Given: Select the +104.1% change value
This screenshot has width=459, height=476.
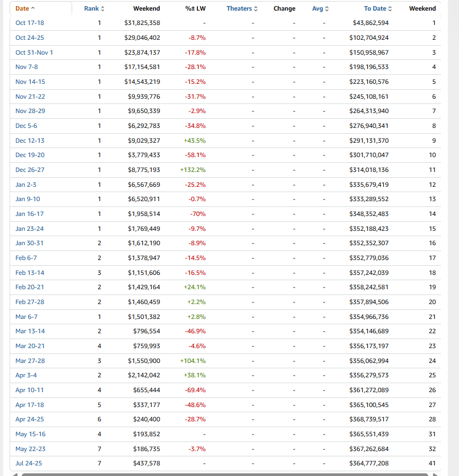Looking at the screenshot, I should (193, 361).
